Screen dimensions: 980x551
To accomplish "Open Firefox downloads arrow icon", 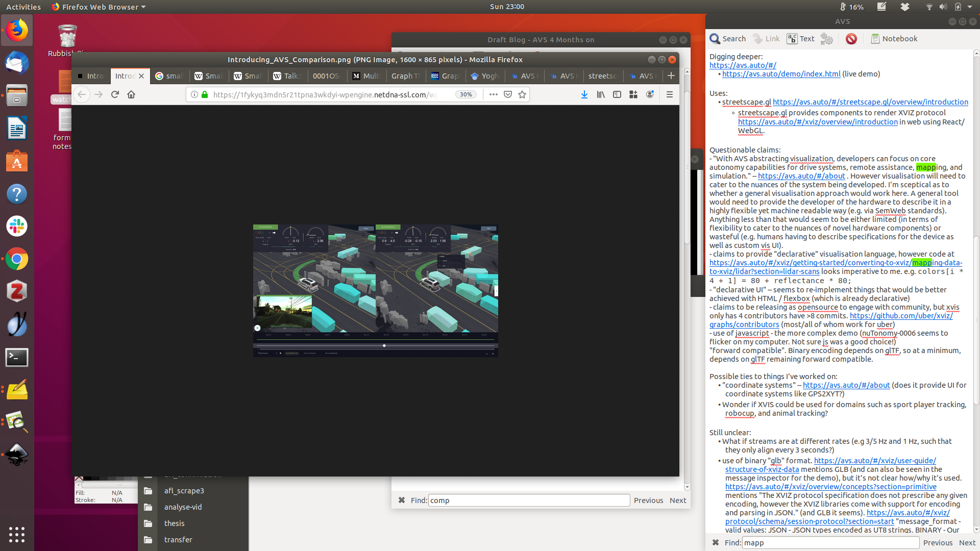I will point(584,94).
